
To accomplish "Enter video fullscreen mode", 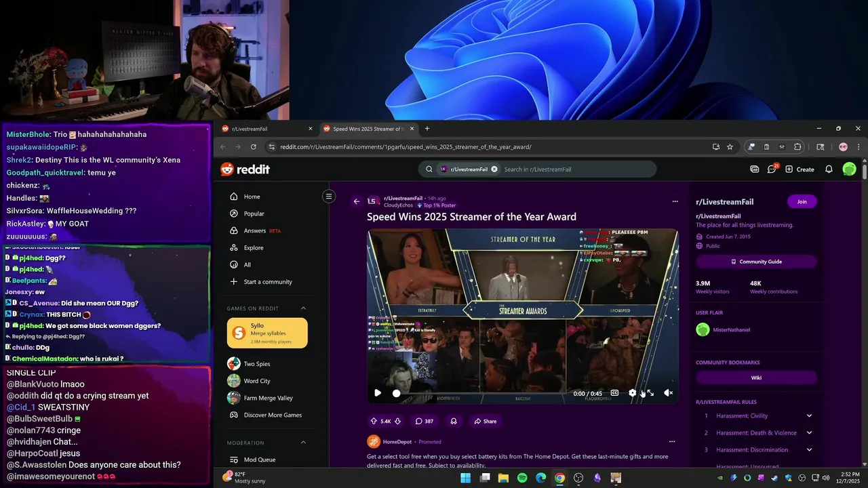I will (x=650, y=393).
